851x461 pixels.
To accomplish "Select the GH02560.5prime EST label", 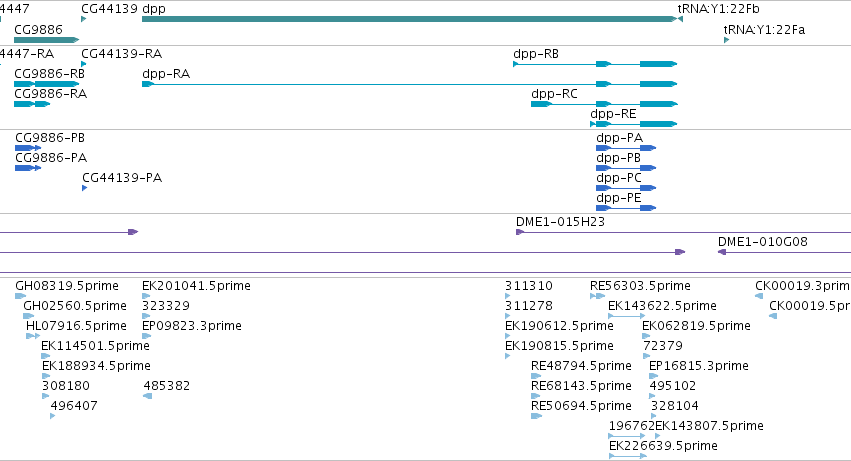I will [x=75, y=306].
